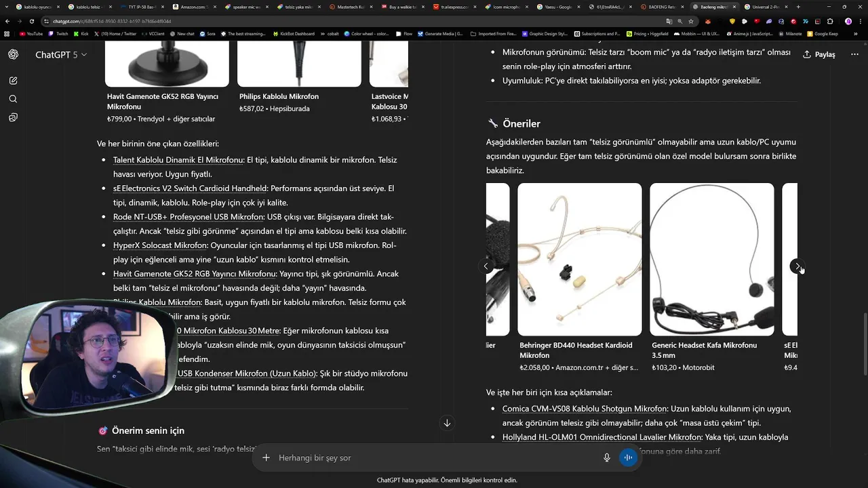This screenshot has height=488, width=868.
Task: Open the ChatGPT logo home icon
Action: (x=13, y=54)
